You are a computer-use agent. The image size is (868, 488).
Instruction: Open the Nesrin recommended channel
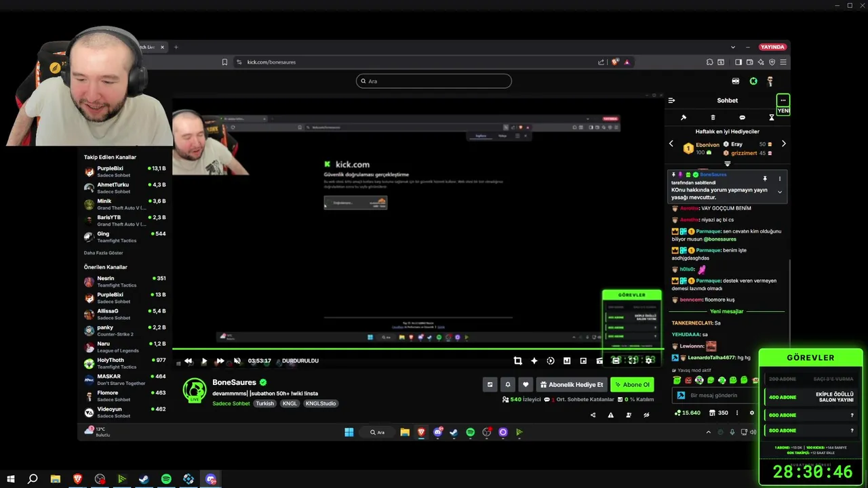(x=125, y=281)
